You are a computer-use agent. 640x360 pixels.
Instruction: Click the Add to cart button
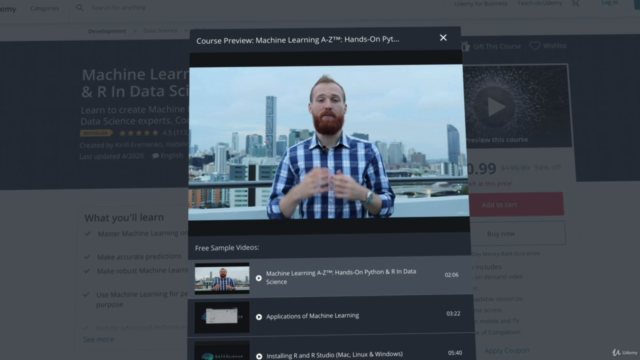click(x=516, y=204)
